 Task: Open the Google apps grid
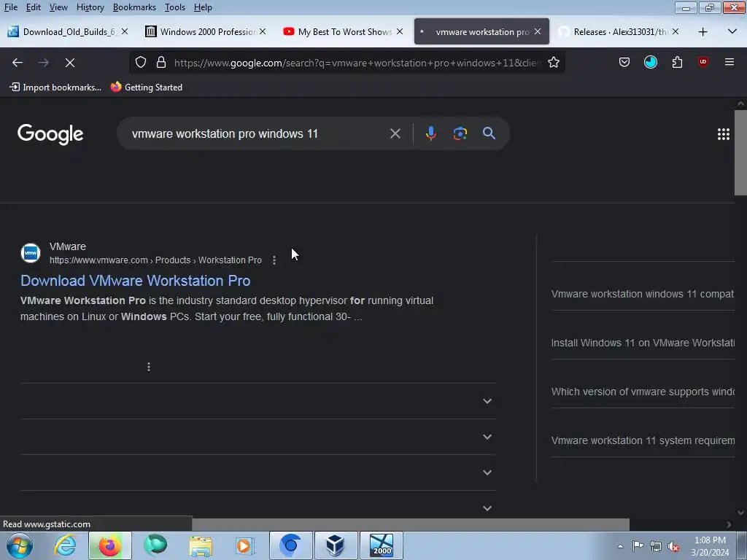click(723, 134)
